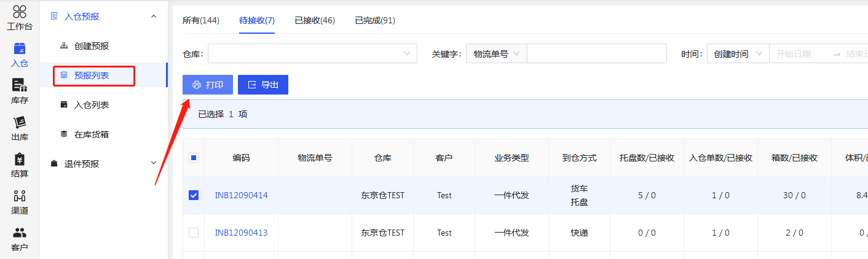
Task: Open the 创建时间 time type dropdown
Action: click(x=738, y=53)
